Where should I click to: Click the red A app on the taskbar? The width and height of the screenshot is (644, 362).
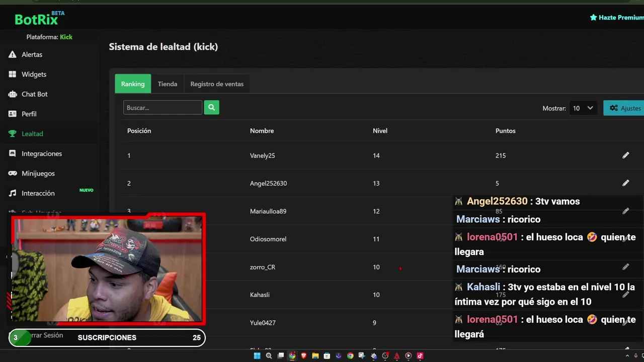(x=397, y=356)
